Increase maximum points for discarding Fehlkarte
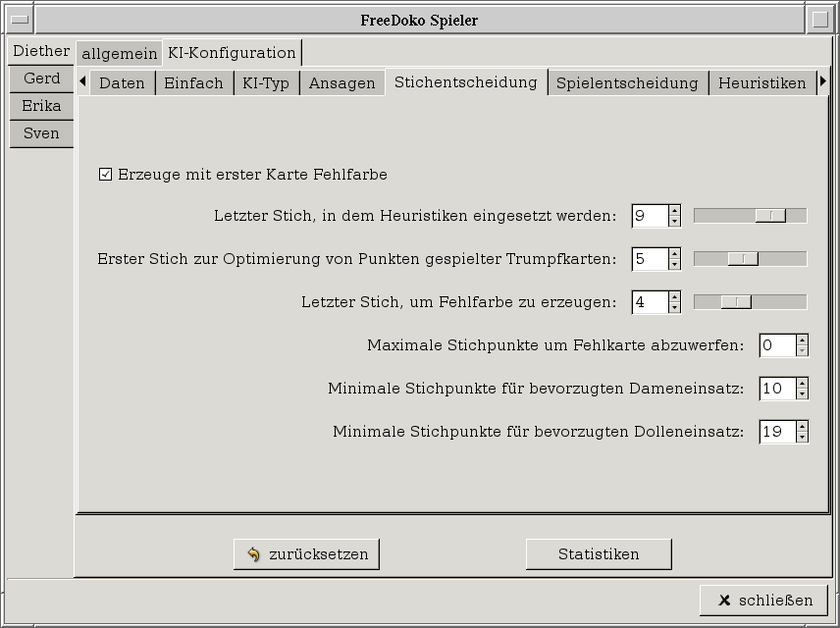The width and height of the screenshot is (840, 628). [x=802, y=340]
